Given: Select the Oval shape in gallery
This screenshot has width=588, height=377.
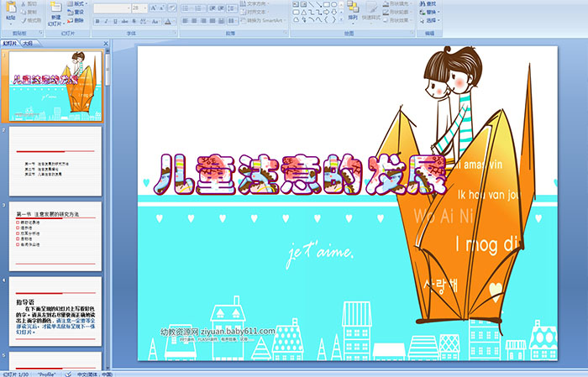Looking at the screenshot, I should [x=333, y=4].
